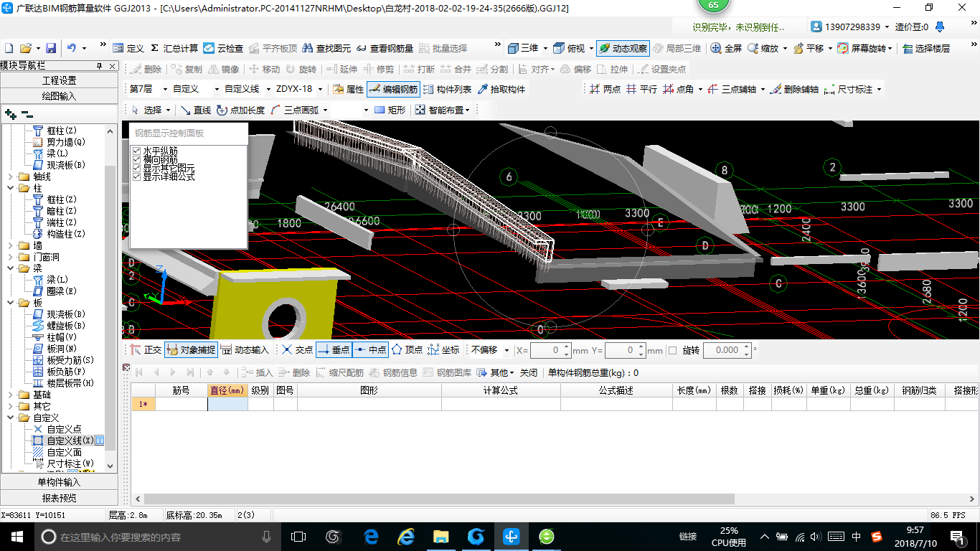Screen dimensions: 980x551
Task: Collapse the 梁 tree node
Action: click(x=10, y=268)
